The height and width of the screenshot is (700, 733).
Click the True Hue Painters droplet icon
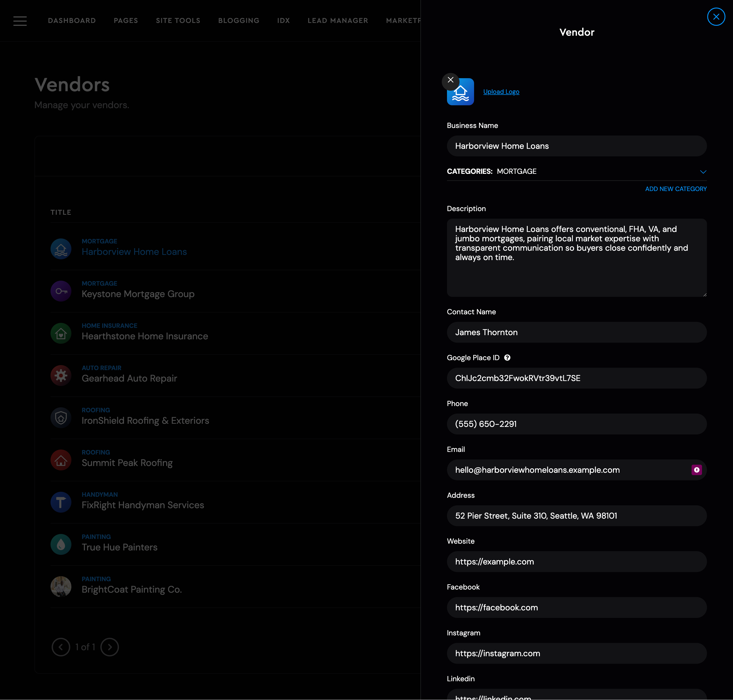[x=61, y=544]
